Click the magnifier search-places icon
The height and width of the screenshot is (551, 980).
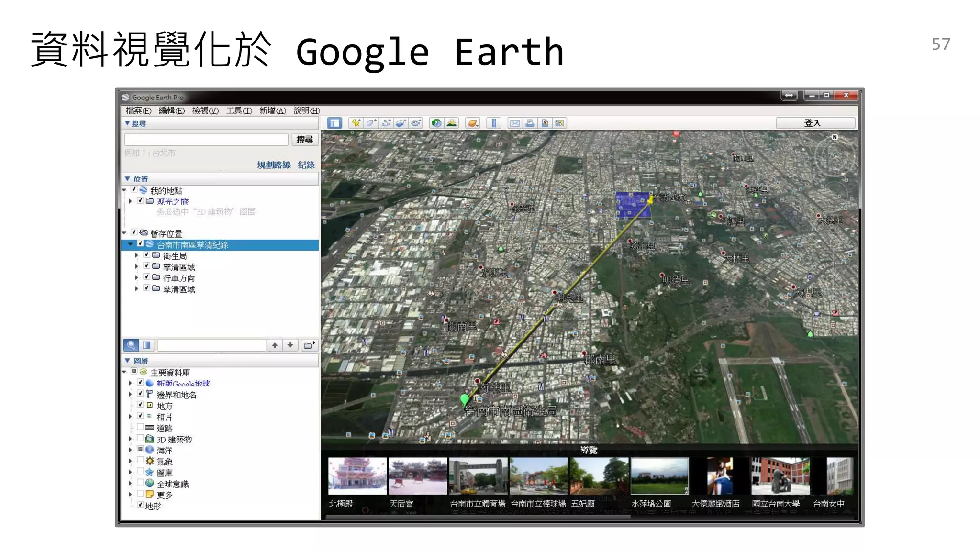131,345
